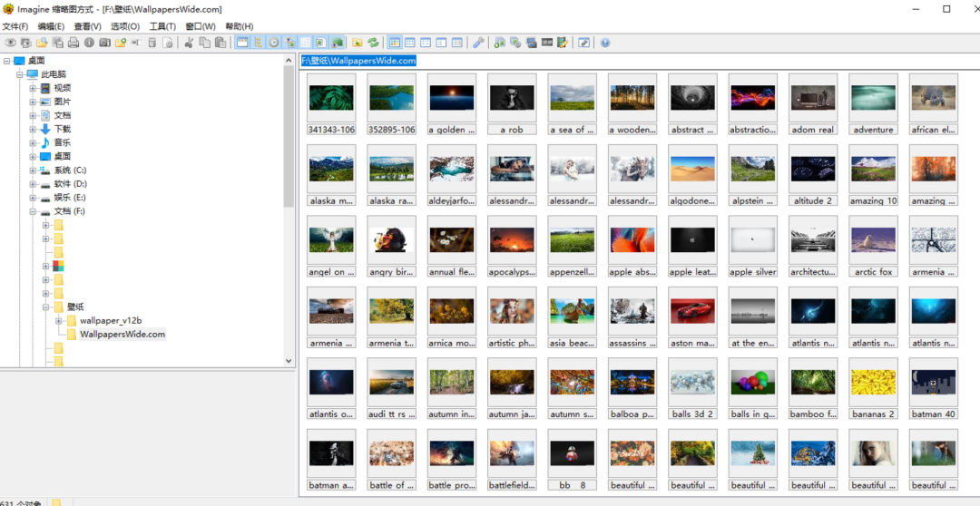Select the 娱乐 (E:) drive in tree

(x=69, y=198)
